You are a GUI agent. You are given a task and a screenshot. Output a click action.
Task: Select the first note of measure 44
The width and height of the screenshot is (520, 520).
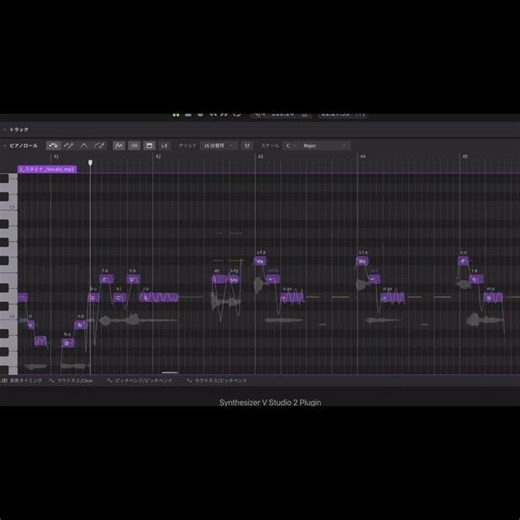click(x=362, y=261)
